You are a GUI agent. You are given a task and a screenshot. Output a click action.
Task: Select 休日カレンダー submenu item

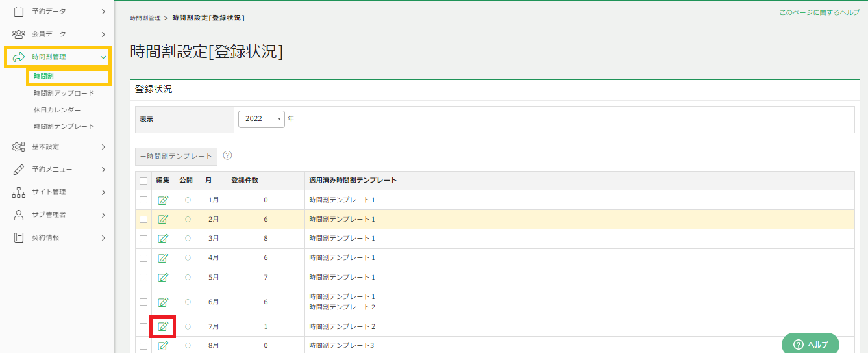pos(57,110)
